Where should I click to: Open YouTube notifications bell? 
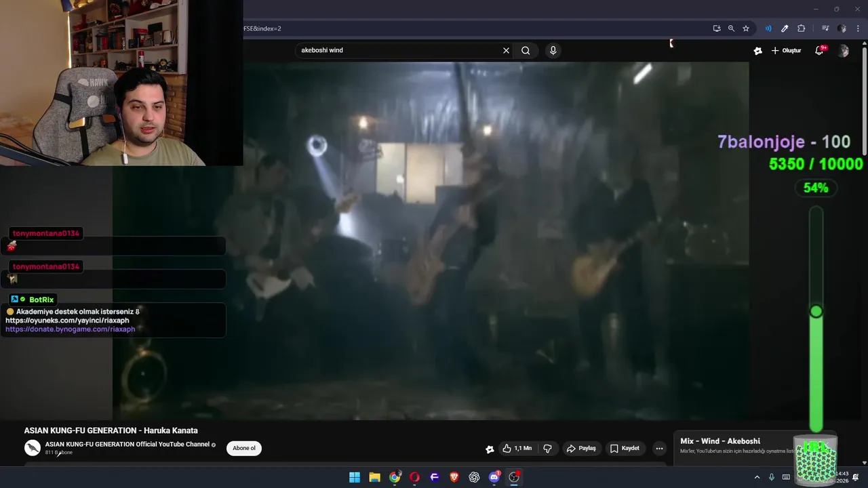tap(819, 51)
